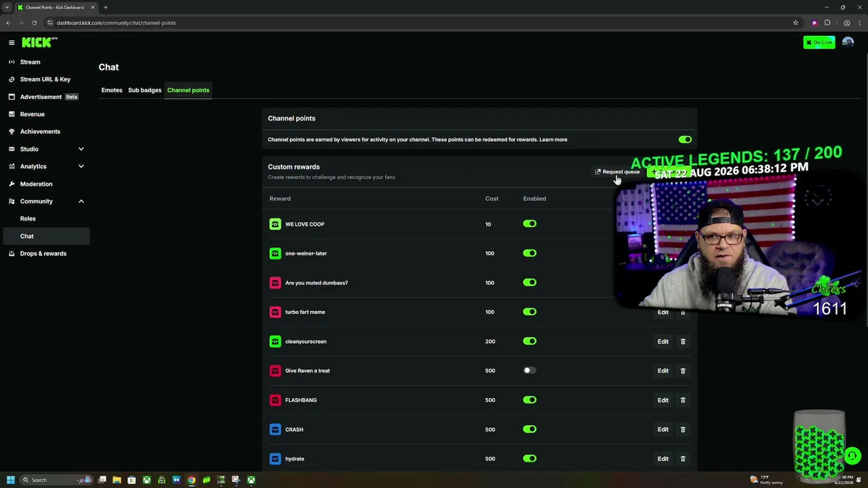Reload the page
868x488 pixels.
34,22
